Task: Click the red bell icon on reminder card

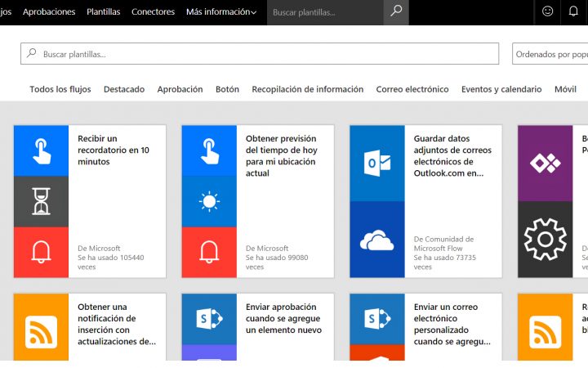Action: [x=42, y=252]
